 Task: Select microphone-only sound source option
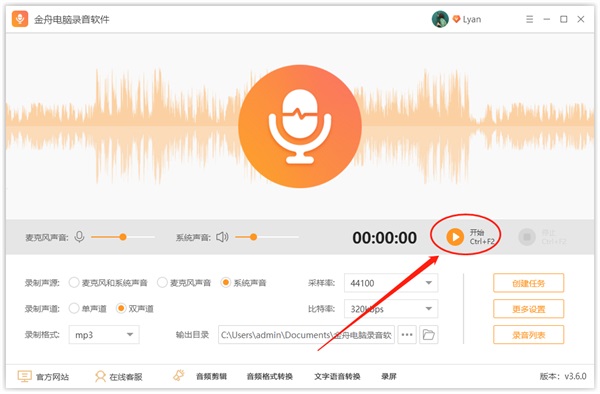[x=162, y=283]
